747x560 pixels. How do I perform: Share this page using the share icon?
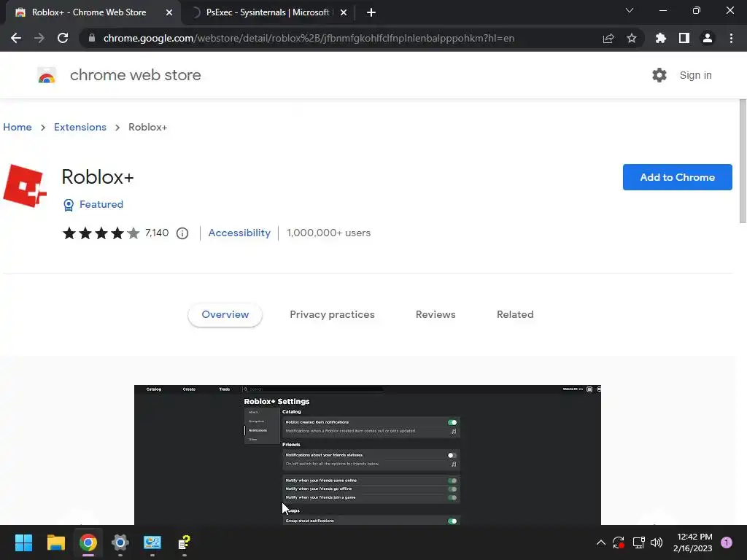[x=608, y=38]
